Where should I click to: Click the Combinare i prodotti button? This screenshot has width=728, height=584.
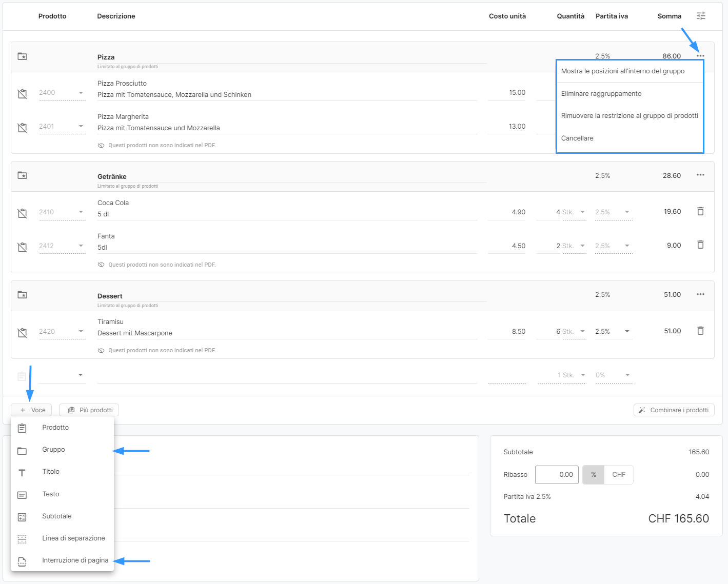(674, 410)
